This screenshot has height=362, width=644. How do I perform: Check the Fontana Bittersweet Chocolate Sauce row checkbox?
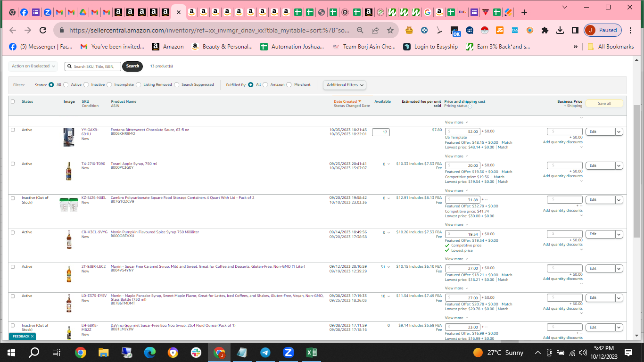tap(13, 130)
